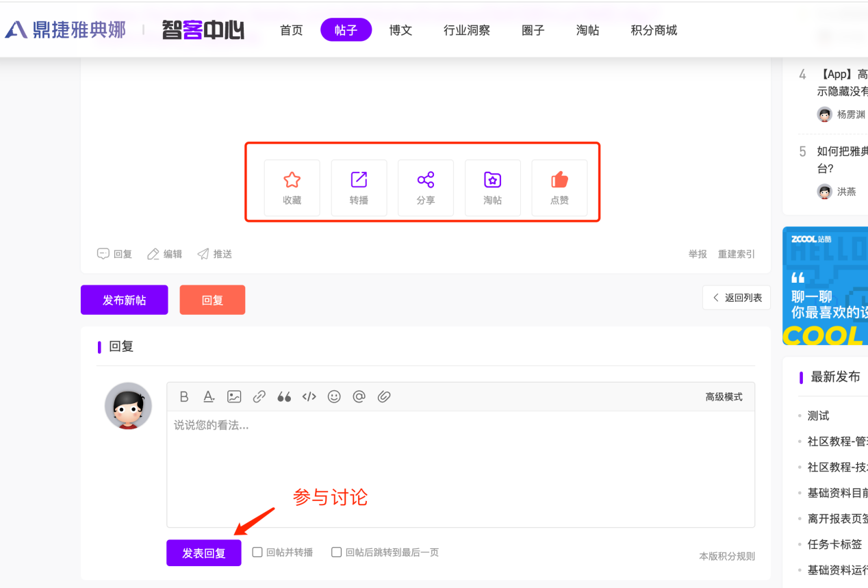Enable the 回帖并转播 checkbox
The width and height of the screenshot is (868, 588).
(257, 552)
